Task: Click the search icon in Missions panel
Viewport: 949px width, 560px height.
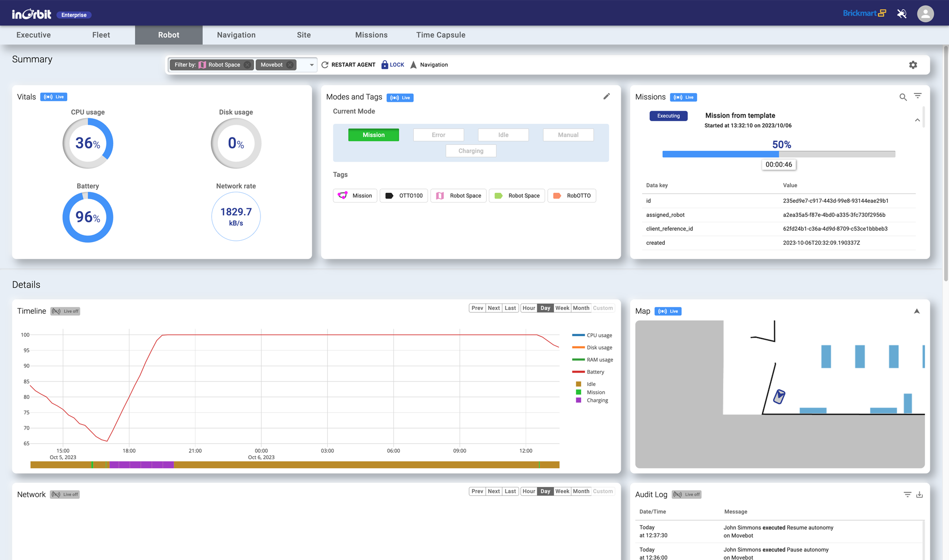Action: [903, 95]
